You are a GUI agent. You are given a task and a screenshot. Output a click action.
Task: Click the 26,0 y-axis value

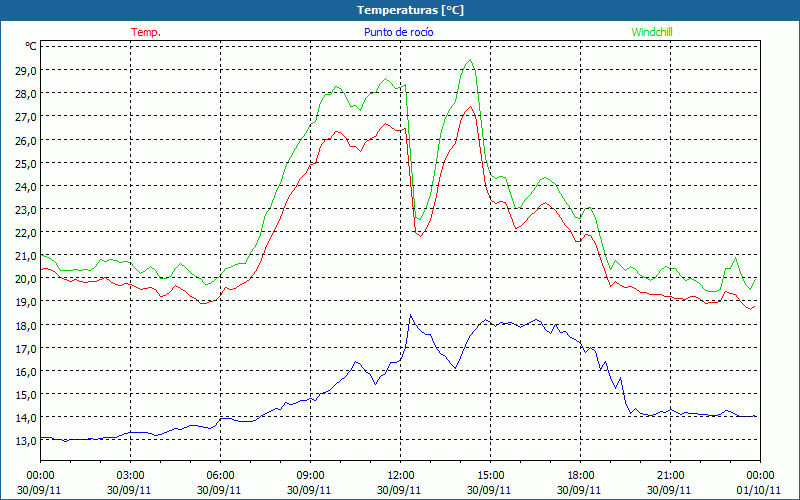coord(26,140)
